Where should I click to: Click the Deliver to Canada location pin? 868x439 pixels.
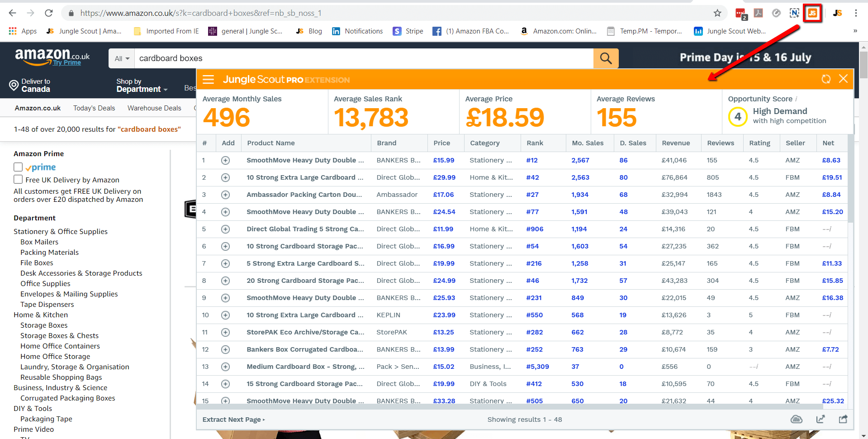14,85
